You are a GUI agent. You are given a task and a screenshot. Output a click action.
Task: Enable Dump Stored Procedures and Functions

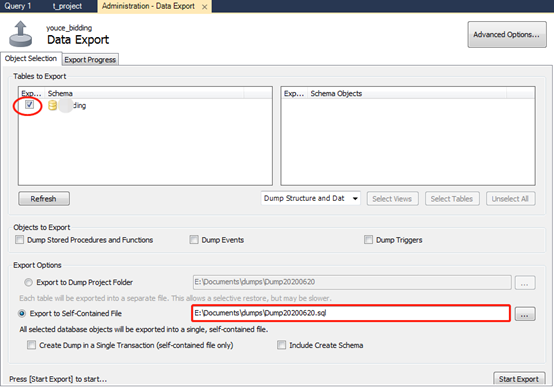click(x=20, y=240)
